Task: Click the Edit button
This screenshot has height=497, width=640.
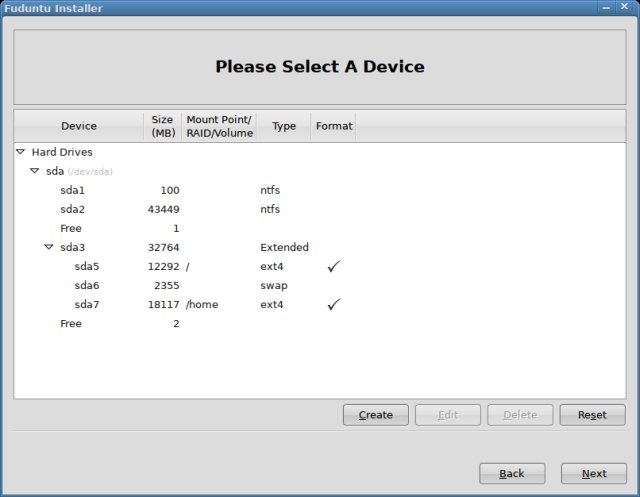Action: pos(448,415)
